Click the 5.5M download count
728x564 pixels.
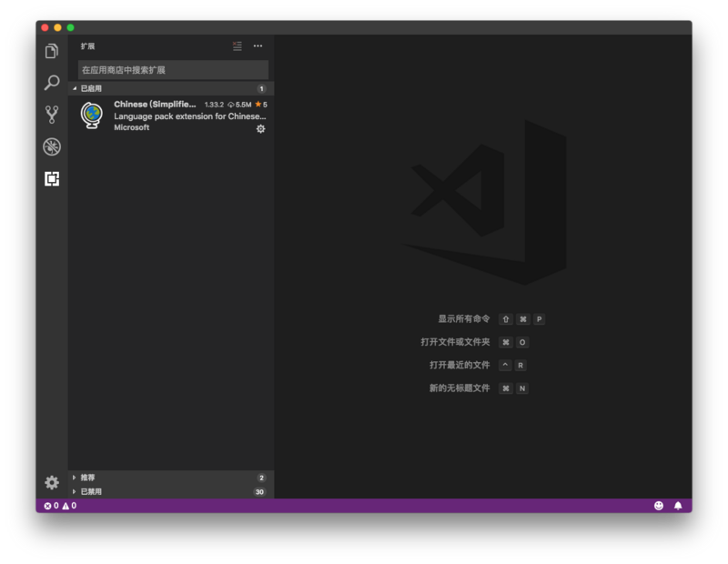tap(239, 105)
